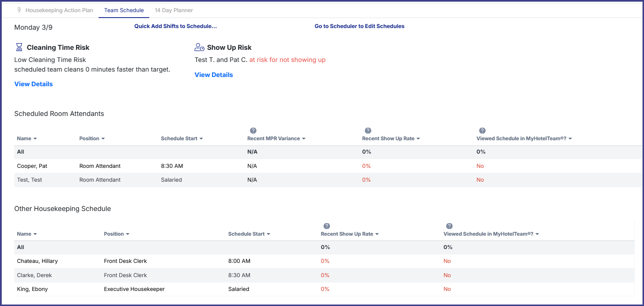This screenshot has height=306, width=644.
Task: Sort Other Housekeeping table by Position
Action: tap(117, 234)
